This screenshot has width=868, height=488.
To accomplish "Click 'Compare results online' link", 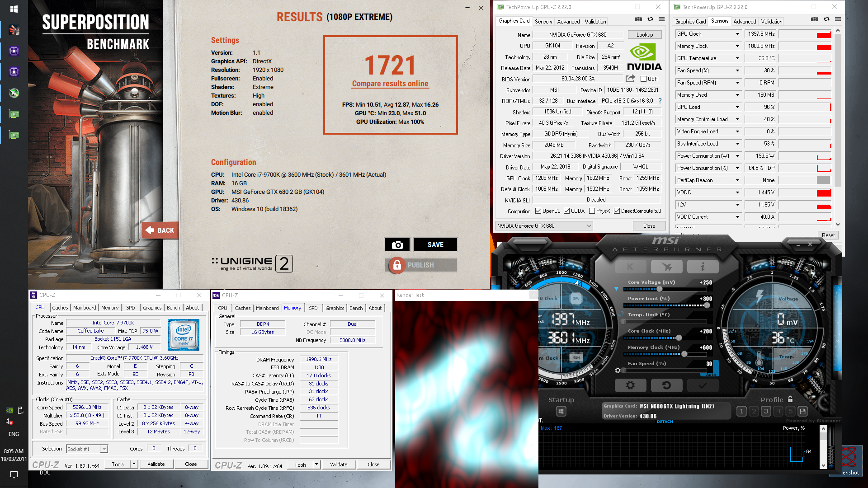I will tap(390, 84).
